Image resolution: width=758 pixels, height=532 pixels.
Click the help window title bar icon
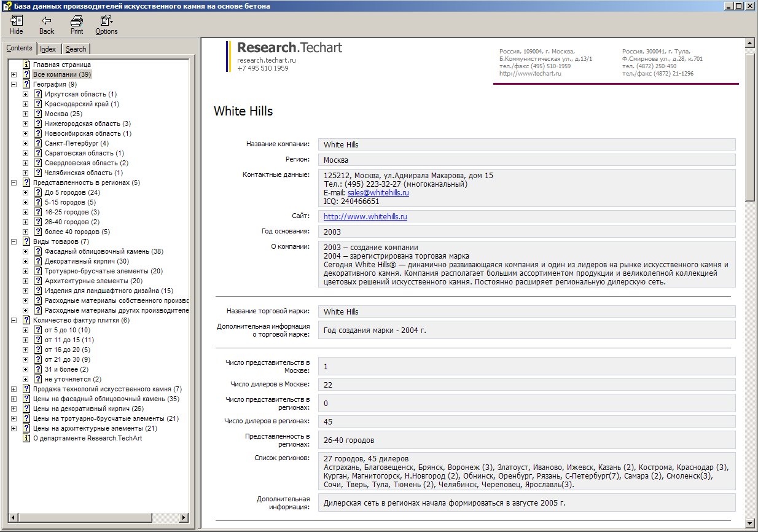(6, 6)
